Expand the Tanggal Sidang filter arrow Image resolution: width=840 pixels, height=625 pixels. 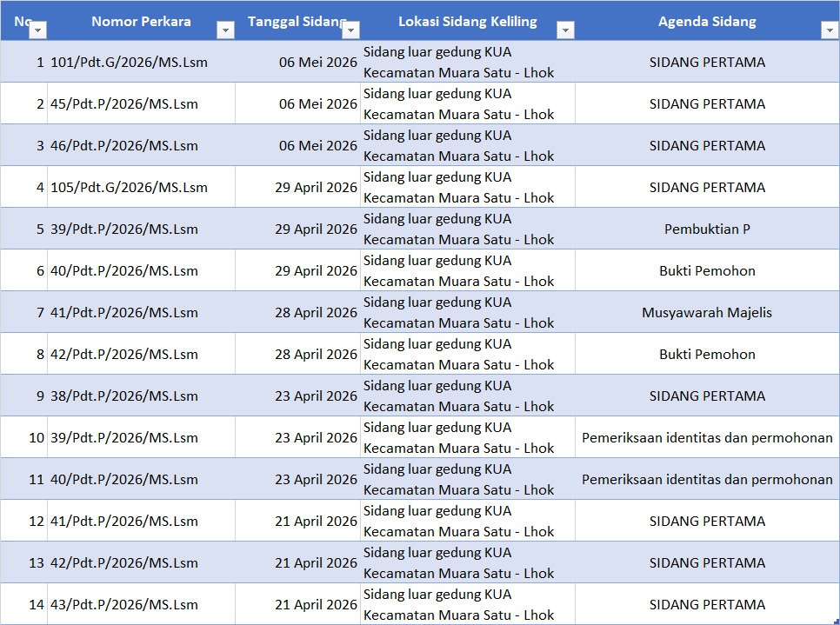pyautogui.click(x=350, y=30)
